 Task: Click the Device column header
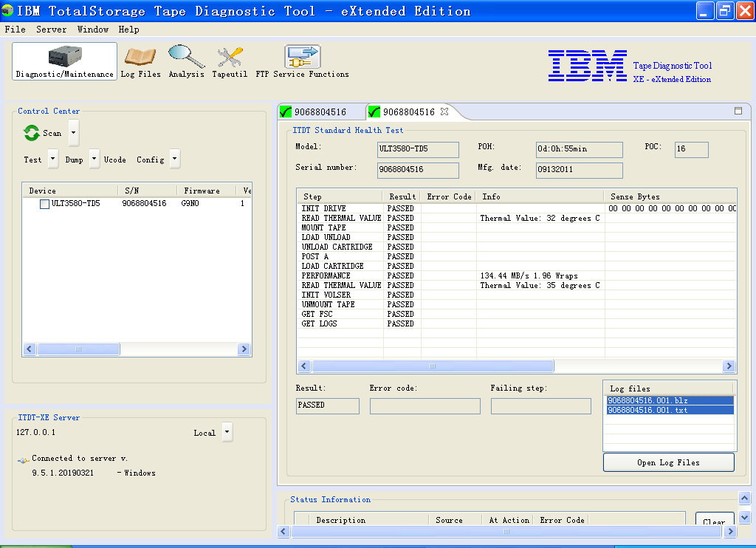(x=70, y=191)
